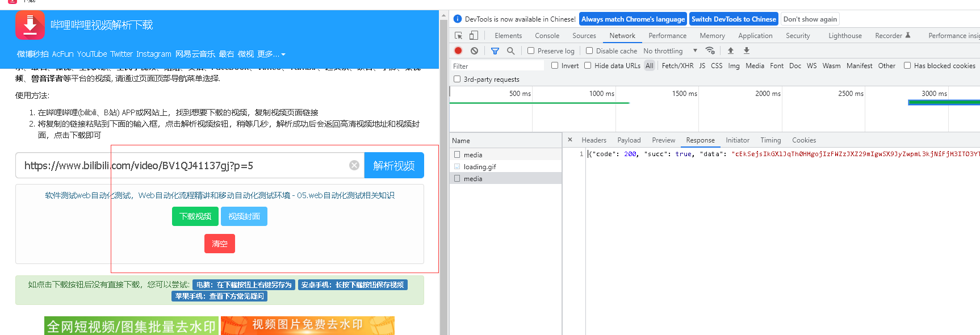Viewport: 980px width, 335px height.
Task: Filter requests by Media type
Action: pos(755,65)
